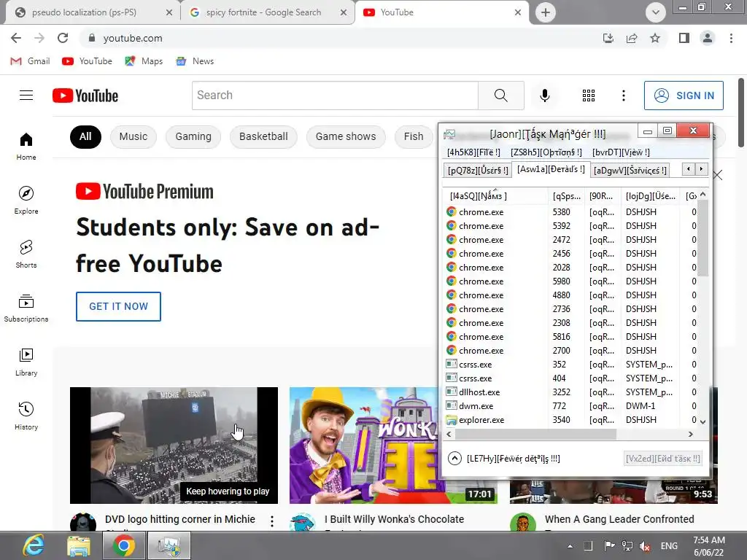Open Subscriptions in the YouTube sidebar
The image size is (747, 560).
tap(26, 308)
